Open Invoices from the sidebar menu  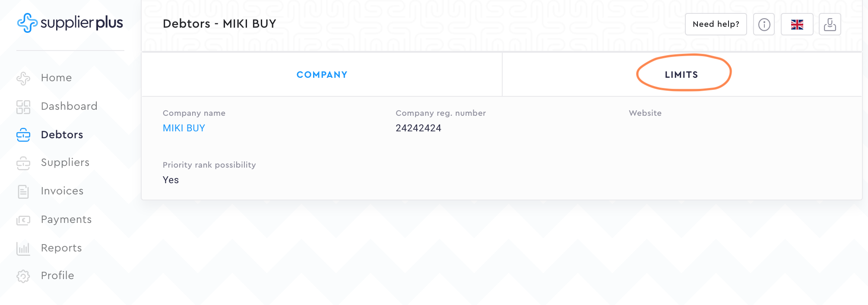(x=62, y=191)
